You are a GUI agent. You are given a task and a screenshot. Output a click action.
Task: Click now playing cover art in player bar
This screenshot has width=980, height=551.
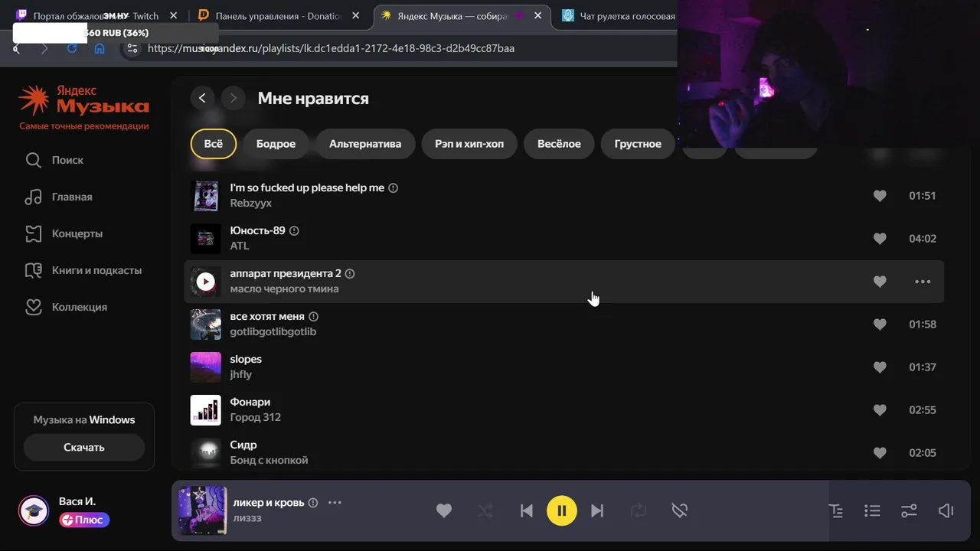coord(203,510)
